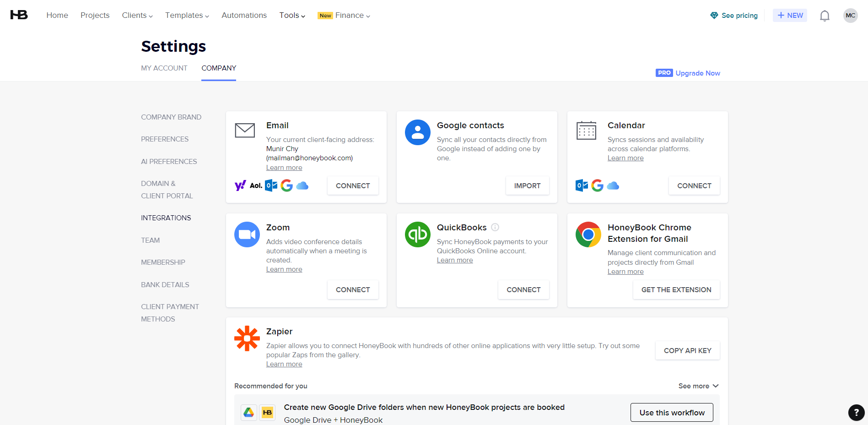Screen dimensions: 868x425
Task: Click the Chrome icon for the Gmail extension
Action: click(588, 234)
